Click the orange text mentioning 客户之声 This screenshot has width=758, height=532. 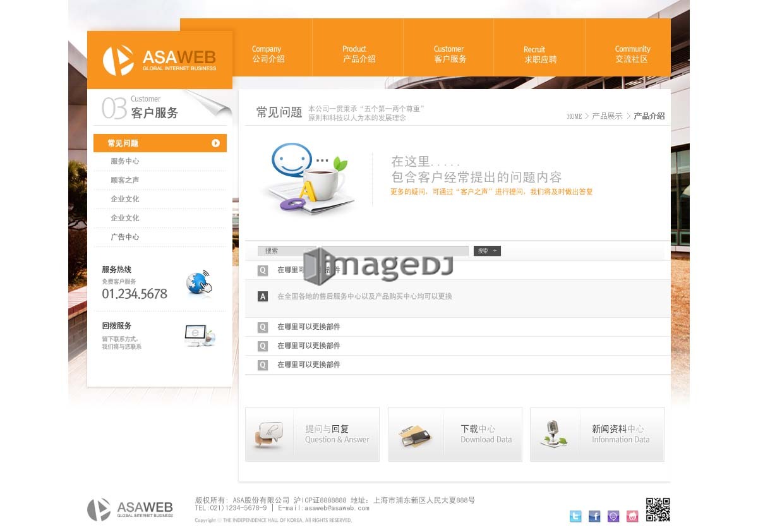click(491, 191)
